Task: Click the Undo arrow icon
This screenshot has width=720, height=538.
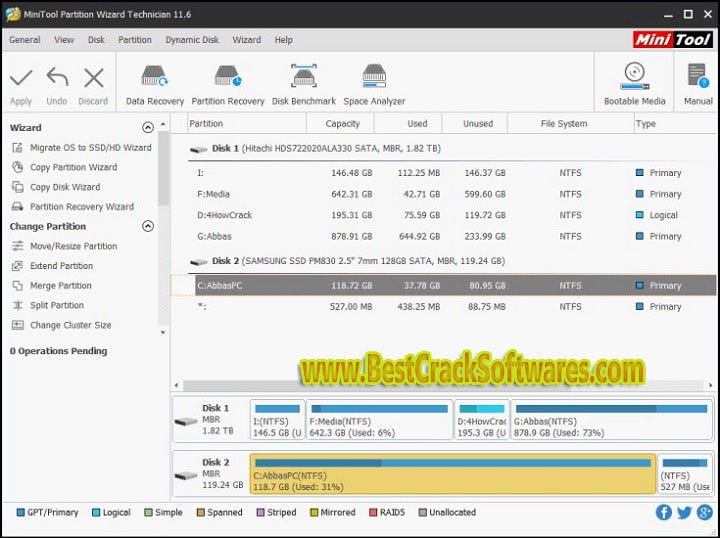Action: click(x=57, y=77)
